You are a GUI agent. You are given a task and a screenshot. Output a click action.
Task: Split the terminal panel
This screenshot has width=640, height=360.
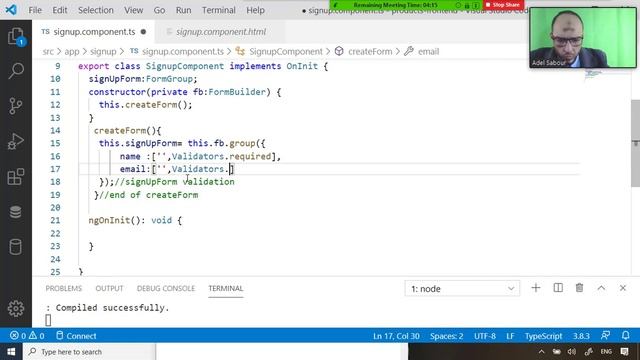coord(558,288)
